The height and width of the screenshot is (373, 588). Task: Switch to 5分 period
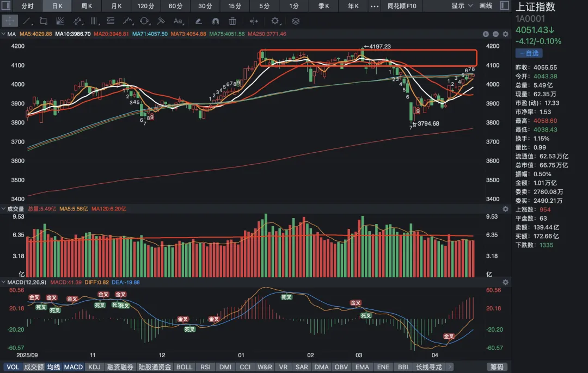point(264,6)
